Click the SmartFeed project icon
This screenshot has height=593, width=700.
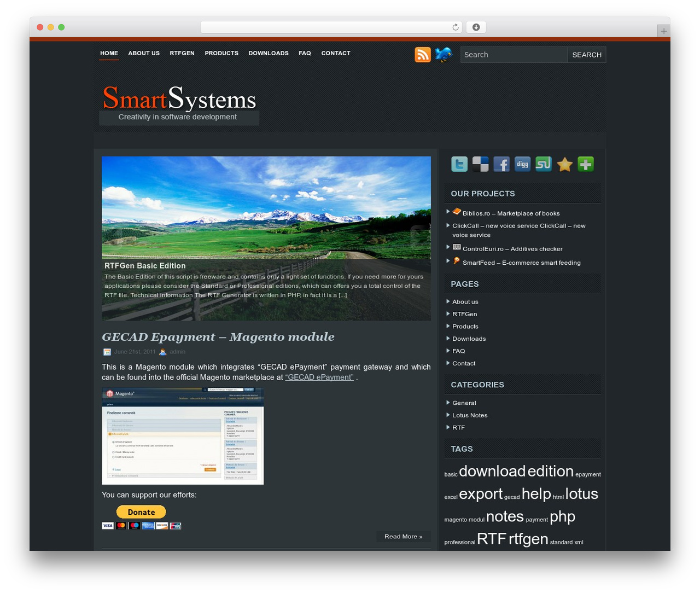pyautogui.click(x=457, y=261)
